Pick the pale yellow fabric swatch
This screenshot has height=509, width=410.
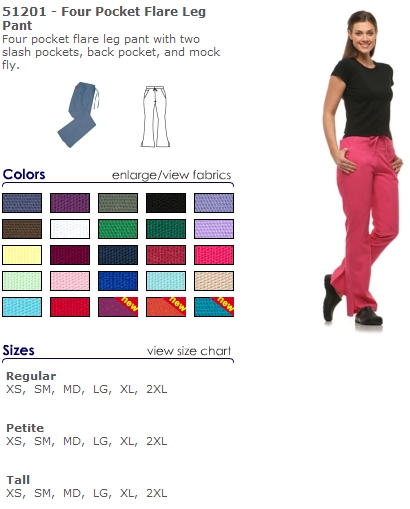(x=22, y=255)
